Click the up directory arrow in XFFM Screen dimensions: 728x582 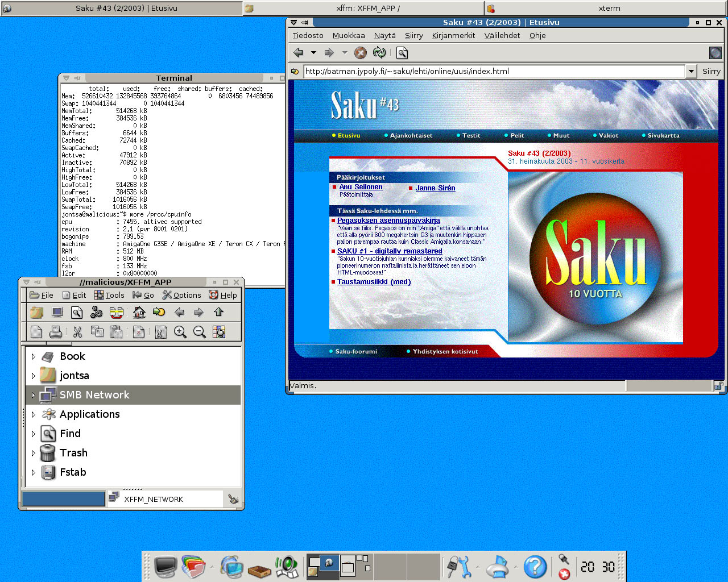(218, 311)
